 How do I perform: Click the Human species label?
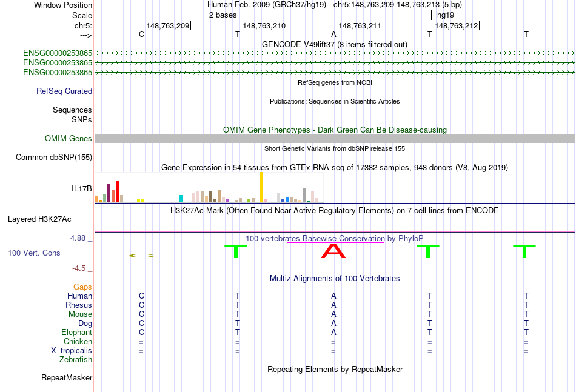click(x=79, y=296)
